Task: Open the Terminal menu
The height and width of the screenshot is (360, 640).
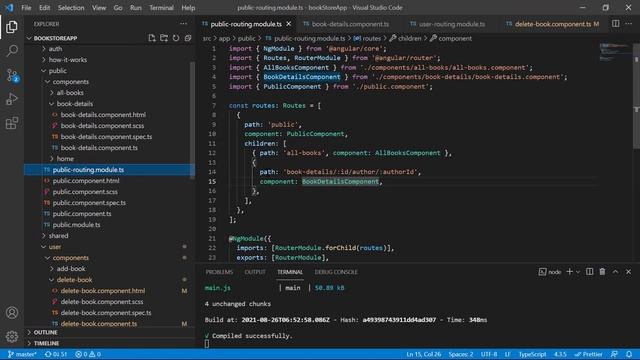Action: coord(161,8)
